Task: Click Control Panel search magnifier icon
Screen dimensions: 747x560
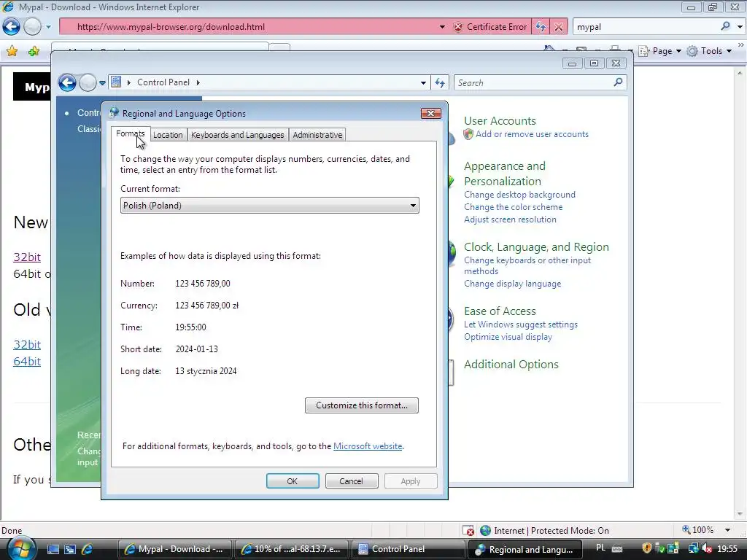Action: click(x=618, y=82)
